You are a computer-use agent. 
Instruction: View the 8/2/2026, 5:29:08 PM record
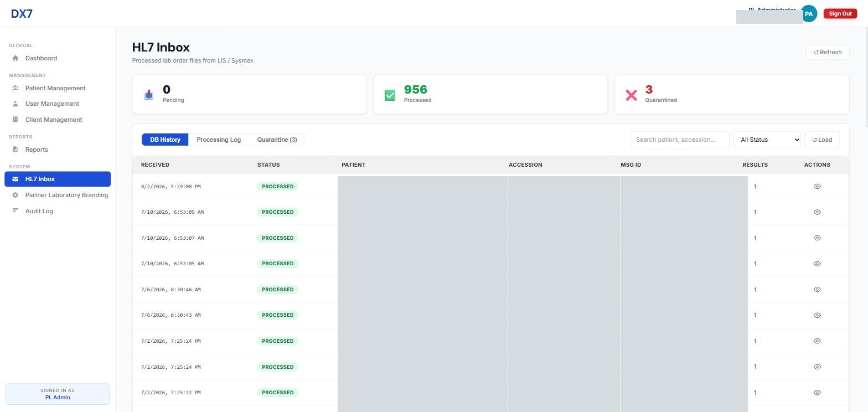pyautogui.click(x=817, y=187)
